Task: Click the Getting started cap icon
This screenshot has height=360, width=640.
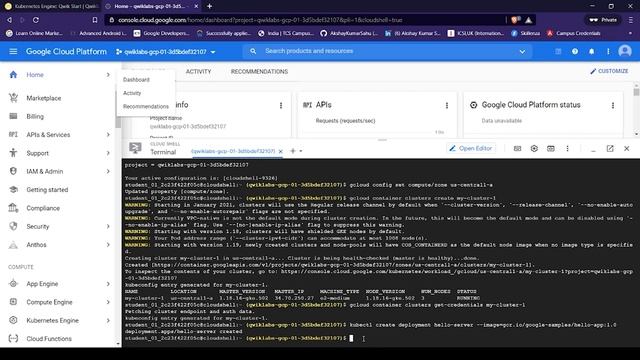Action: pyautogui.click(x=13, y=190)
